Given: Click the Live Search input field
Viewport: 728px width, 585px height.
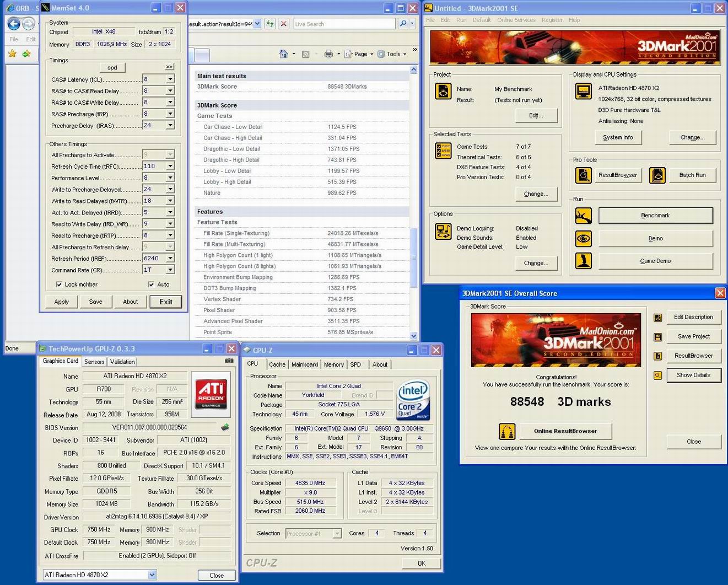Looking at the screenshot, I should point(344,24).
